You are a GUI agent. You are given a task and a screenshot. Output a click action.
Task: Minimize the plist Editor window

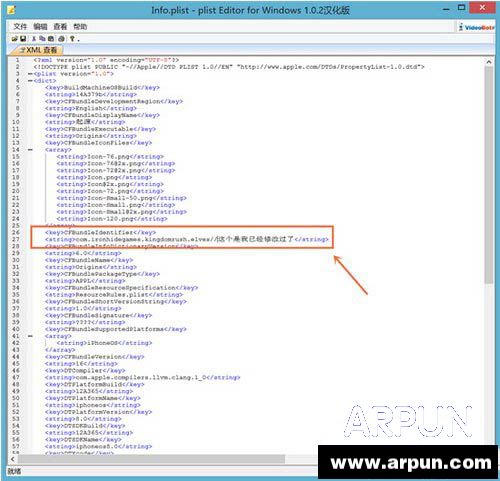click(446, 9)
